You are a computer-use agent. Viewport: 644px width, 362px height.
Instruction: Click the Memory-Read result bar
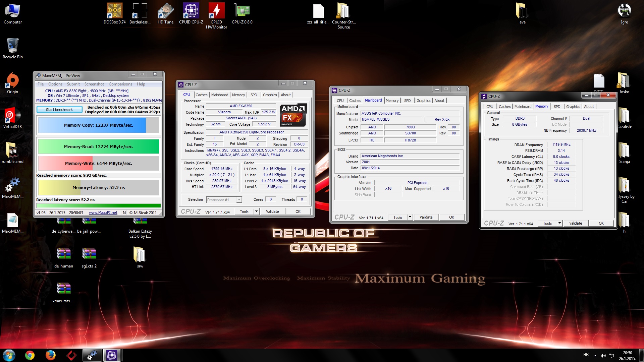99,147
